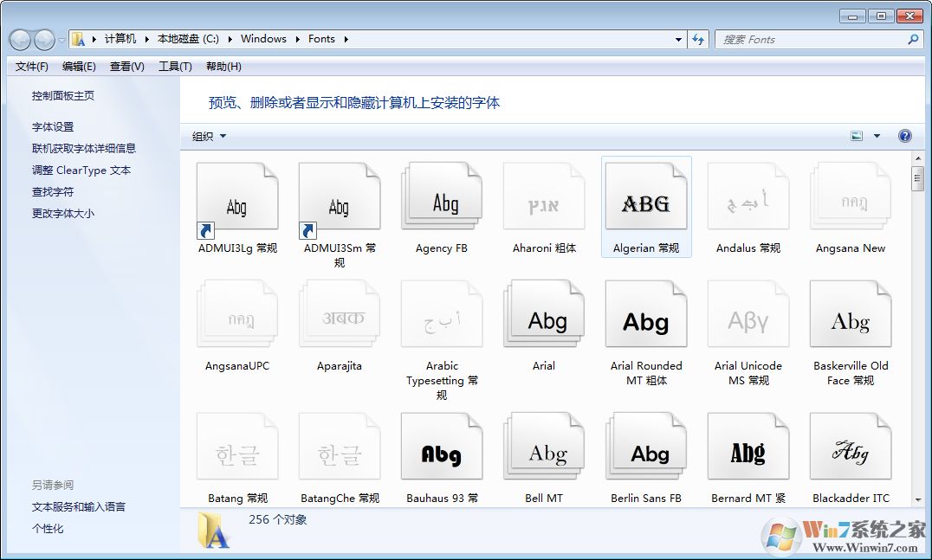
Task: Select the Aharoni 粗体 font icon
Action: 544,199
